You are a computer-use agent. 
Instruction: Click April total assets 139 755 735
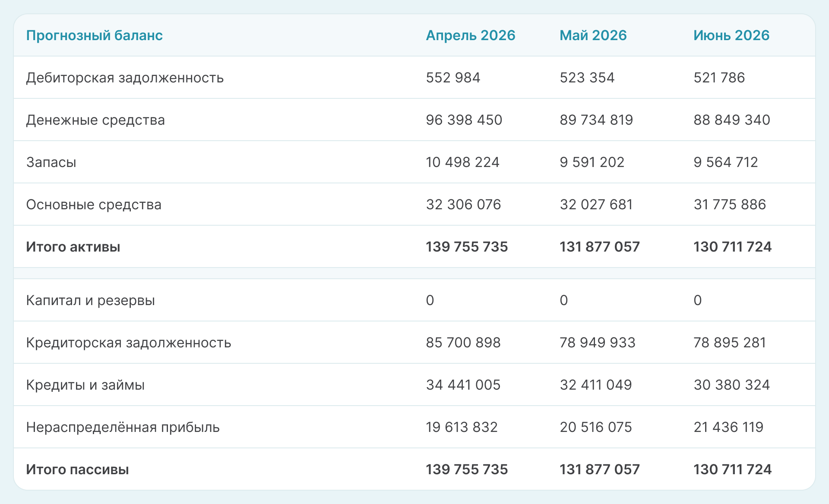click(x=466, y=247)
